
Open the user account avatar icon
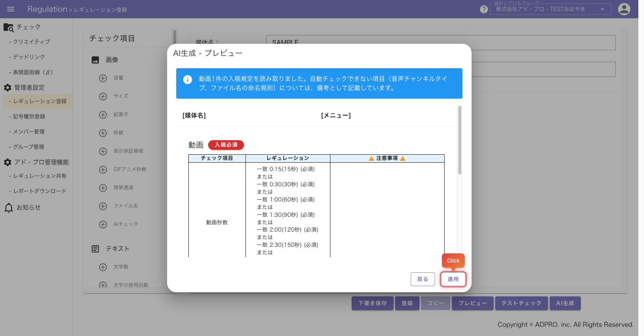pyautogui.click(x=624, y=9)
